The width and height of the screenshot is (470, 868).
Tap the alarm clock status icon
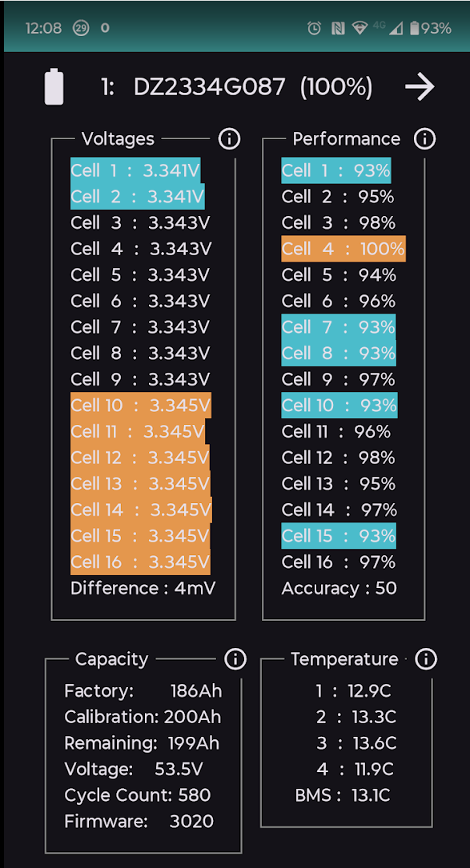[x=314, y=28]
